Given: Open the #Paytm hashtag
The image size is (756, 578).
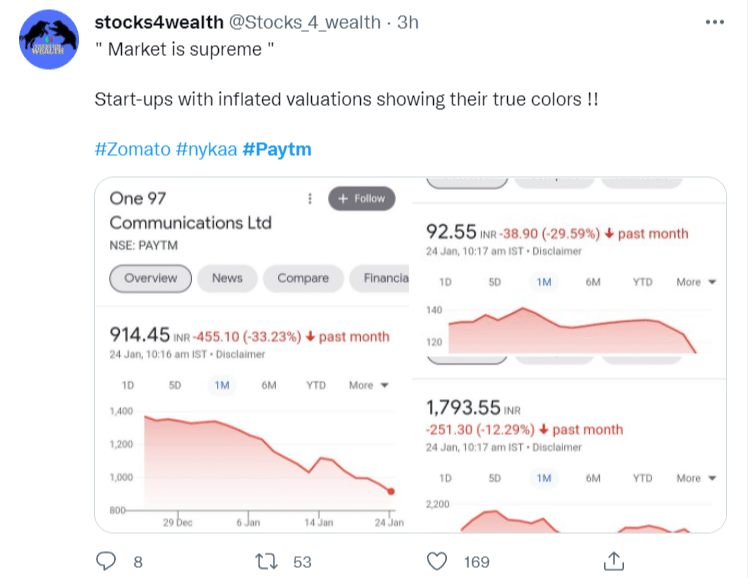Looking at the screenshot, I should click(277, 150).
